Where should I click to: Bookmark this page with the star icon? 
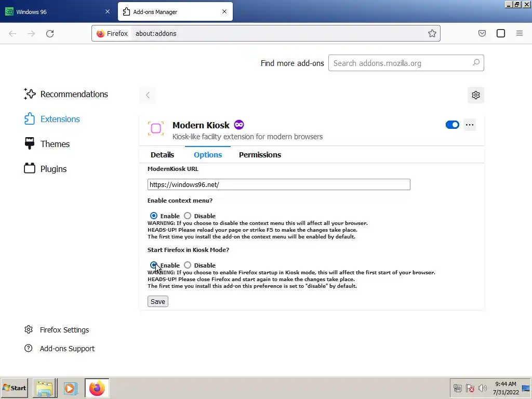[432, 33]
